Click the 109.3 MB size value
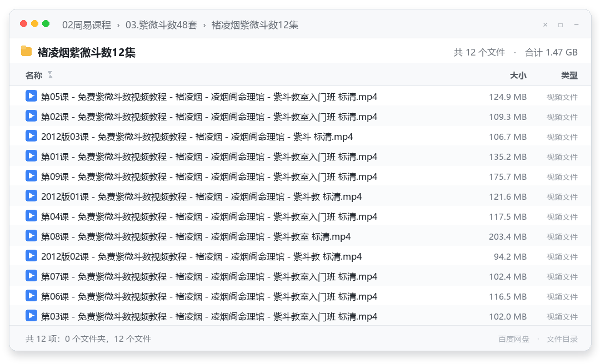This screenshot has height=364, width=600. point(508,117)
